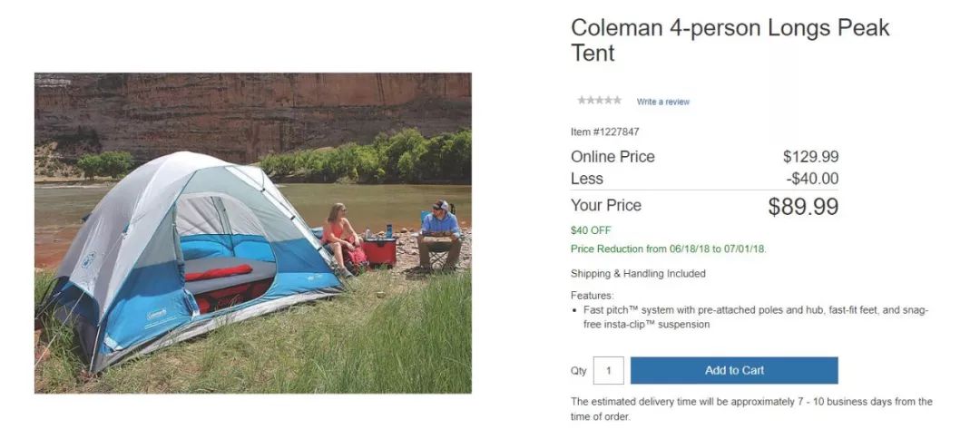Click the Price Reduction date range text
The height and width of the screenshot is (429, 980).
pyautogui.click(x=669, y=249)
